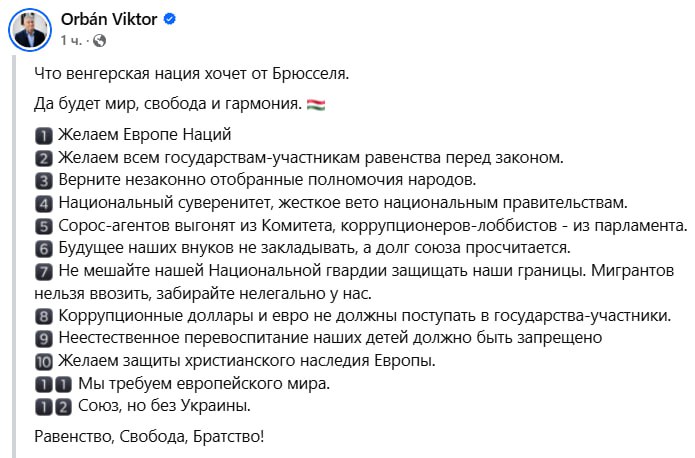
Task: Click the keycap 5 emoji before "Сорос-агентов"
Action: pos(43,227)
